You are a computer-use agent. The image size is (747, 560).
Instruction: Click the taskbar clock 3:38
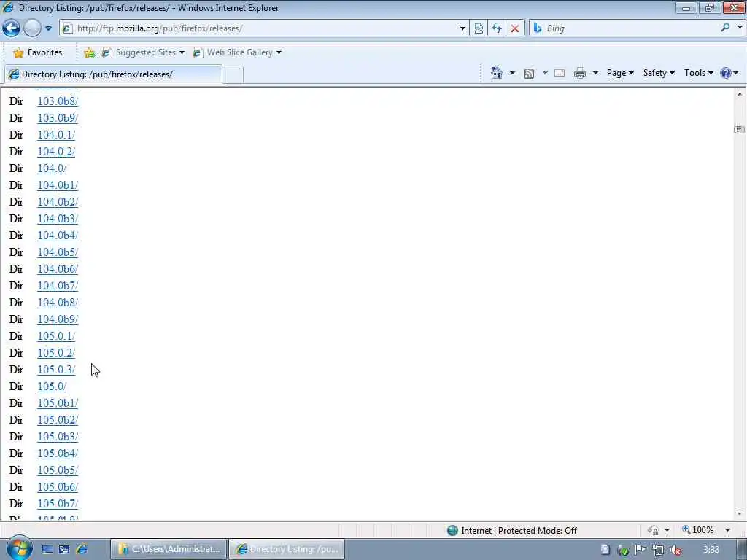711,550
